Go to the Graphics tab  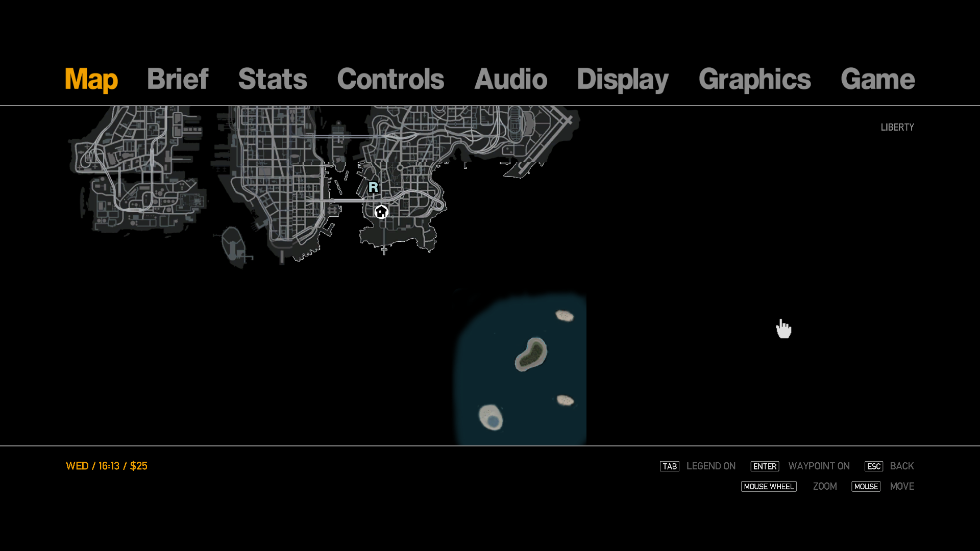[754, 79]
